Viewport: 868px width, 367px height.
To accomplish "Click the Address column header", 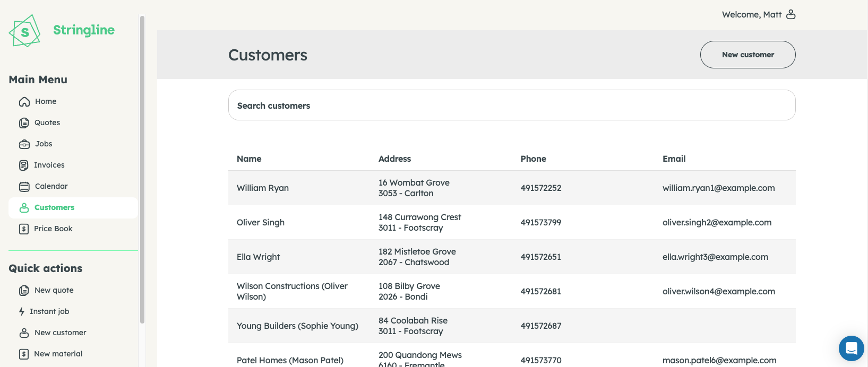I will [394, 159].
